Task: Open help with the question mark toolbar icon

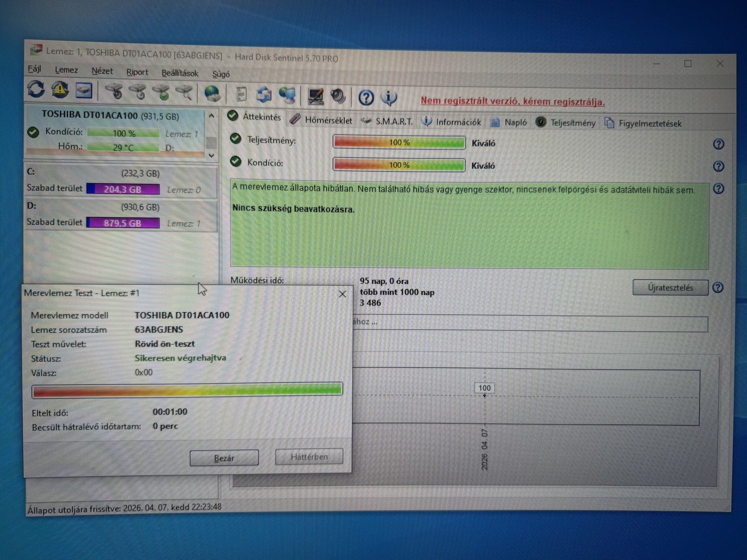Action: [366, 97]
